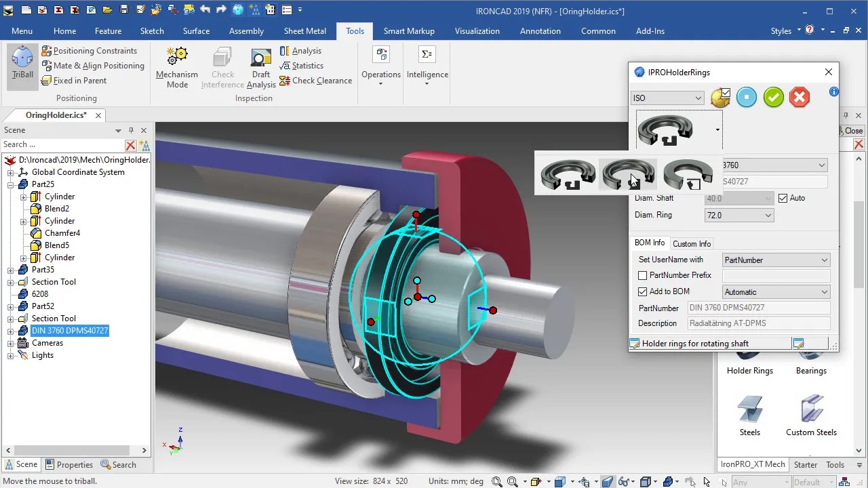The image size is (868, 488).
Task: Open the Automatic BOM dropdown
Action: point(776,292)
